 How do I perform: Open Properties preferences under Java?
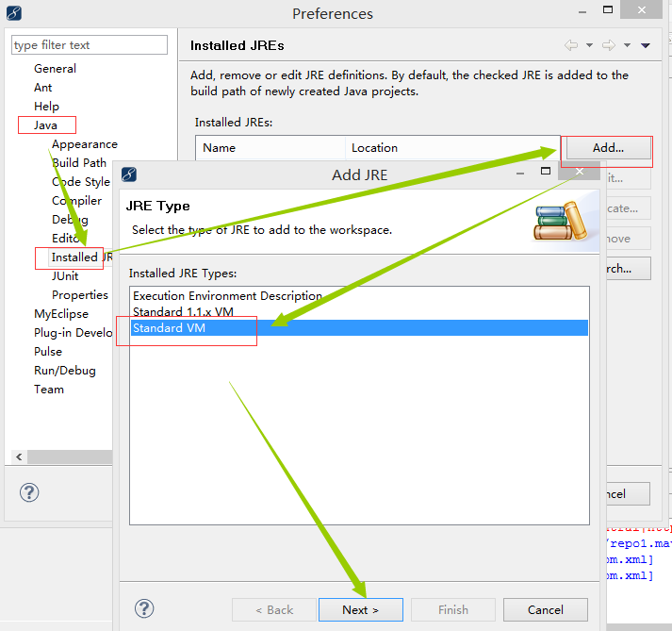80,295
